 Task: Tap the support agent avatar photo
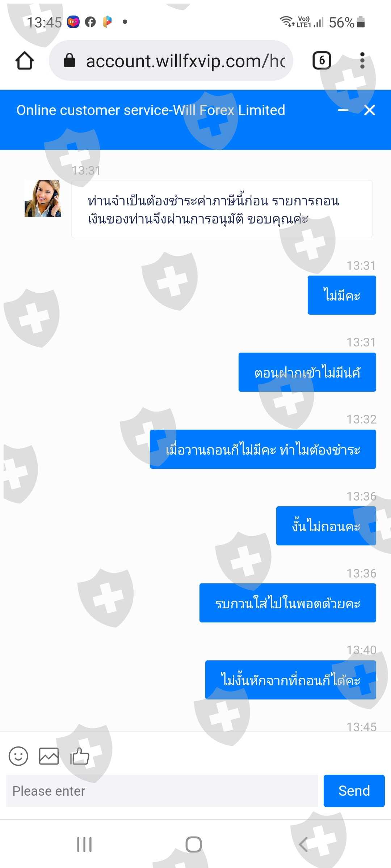[43, 199]
